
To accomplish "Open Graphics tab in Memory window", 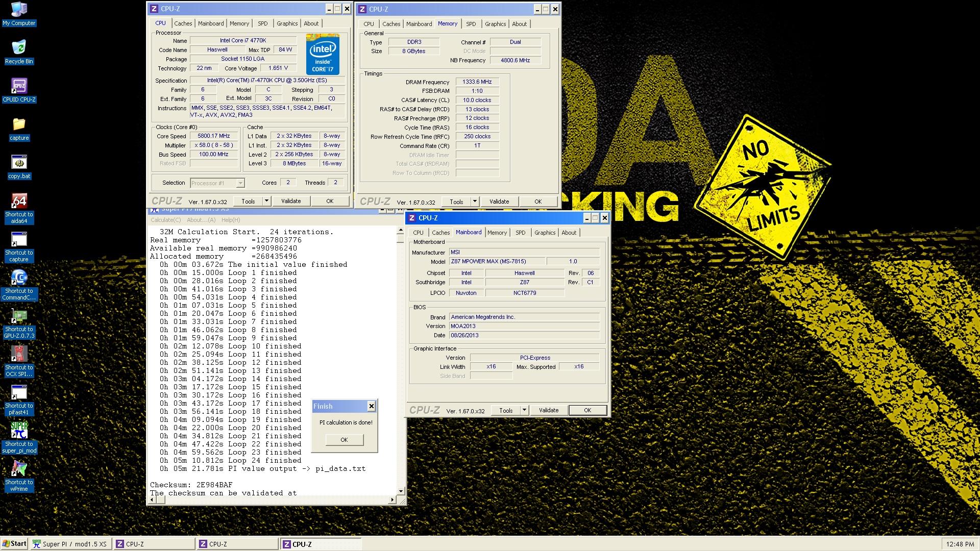I will pos(495,24).
